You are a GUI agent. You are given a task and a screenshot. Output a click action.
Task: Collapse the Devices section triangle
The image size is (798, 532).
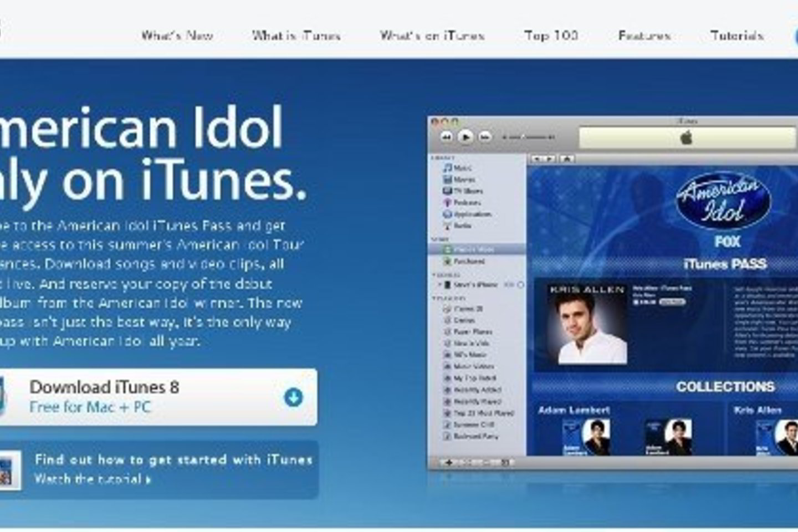click(x=434, y=275)
